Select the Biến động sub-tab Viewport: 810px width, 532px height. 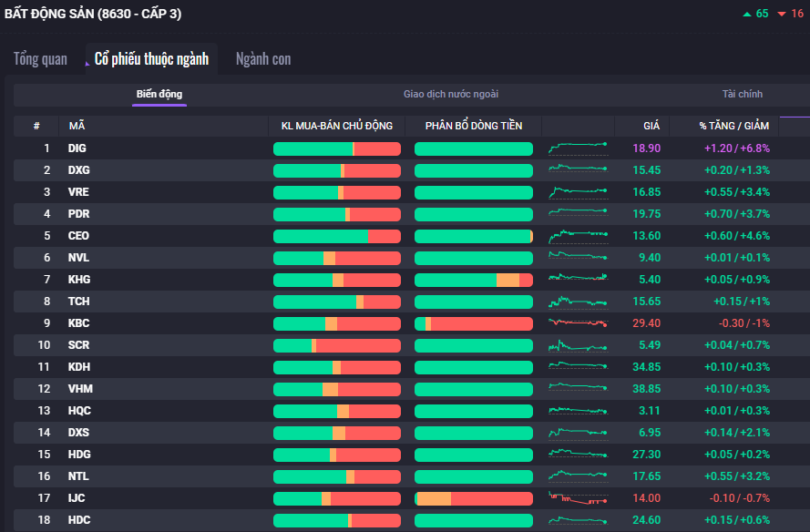(159, 94)
